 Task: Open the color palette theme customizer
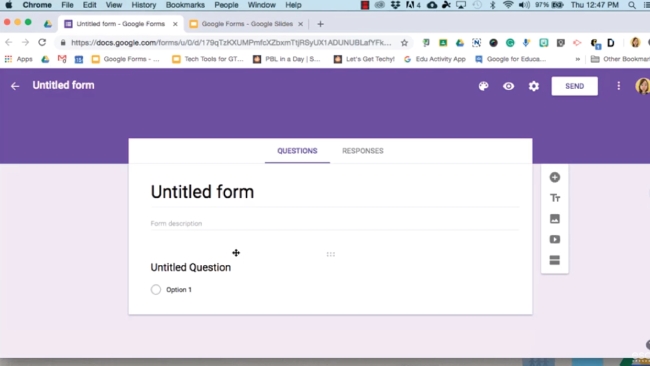[x=483, y=86]
